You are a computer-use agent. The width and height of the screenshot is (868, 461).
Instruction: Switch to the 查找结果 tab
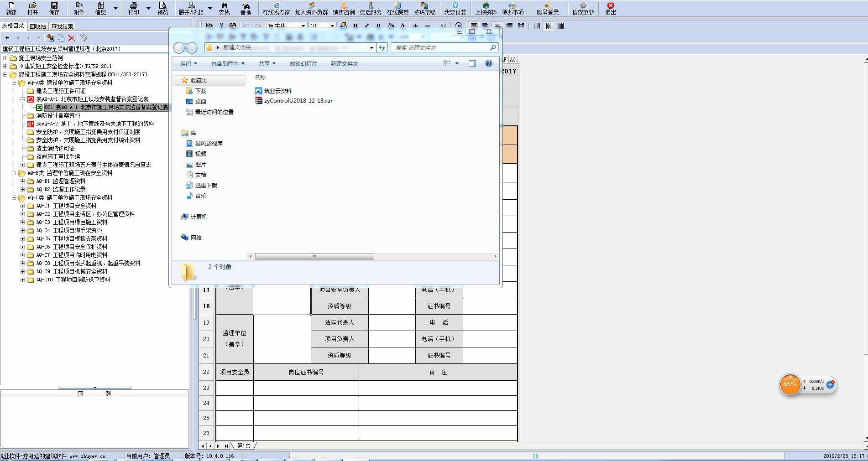click(x=62, y=26)
